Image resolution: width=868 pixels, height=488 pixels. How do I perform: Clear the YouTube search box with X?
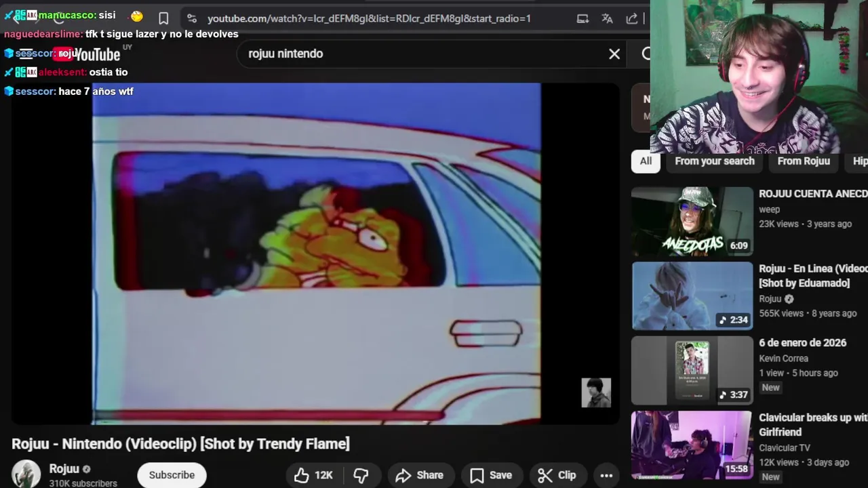614,54
